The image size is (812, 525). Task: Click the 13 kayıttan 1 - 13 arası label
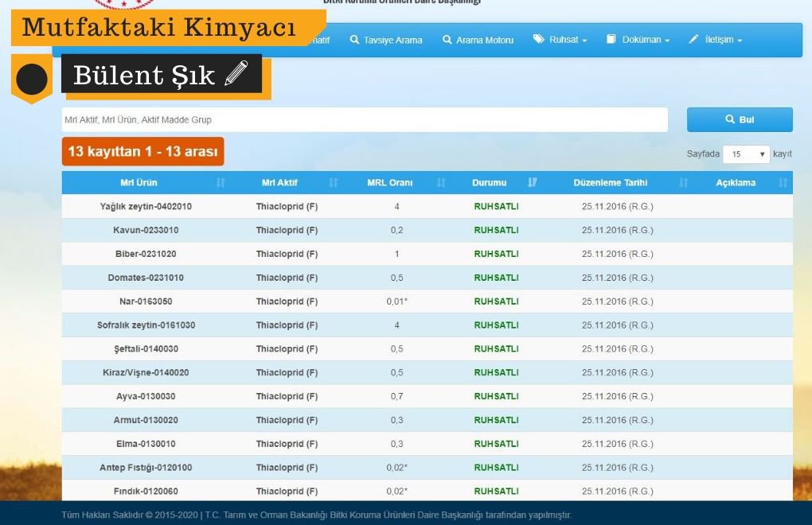pyautogui.click(x=143, y=152)
